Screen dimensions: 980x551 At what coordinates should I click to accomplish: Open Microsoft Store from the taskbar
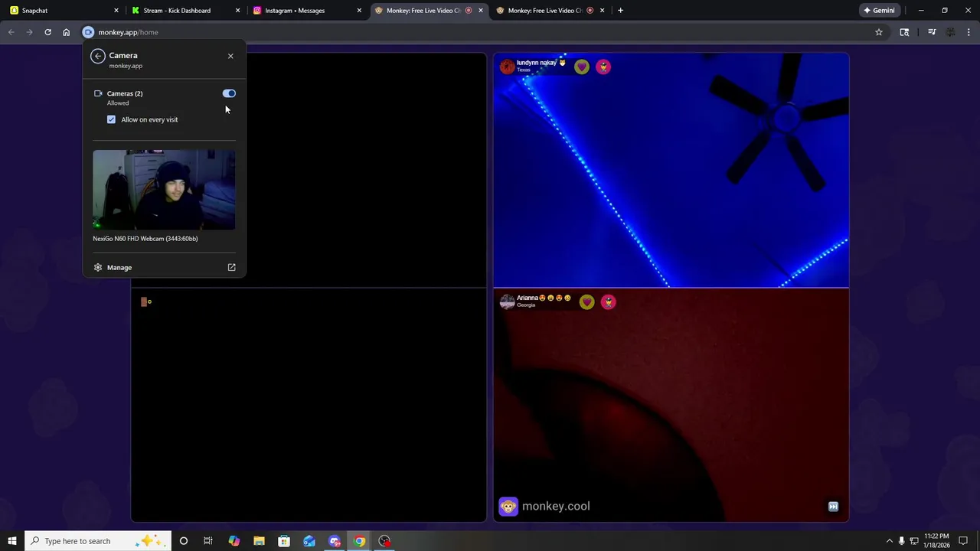pos(284,541)
